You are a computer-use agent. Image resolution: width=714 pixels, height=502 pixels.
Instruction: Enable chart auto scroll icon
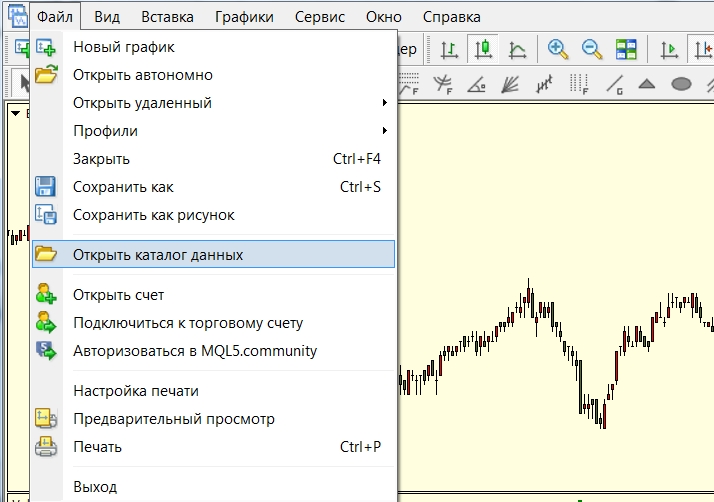(x=669, y=50)
